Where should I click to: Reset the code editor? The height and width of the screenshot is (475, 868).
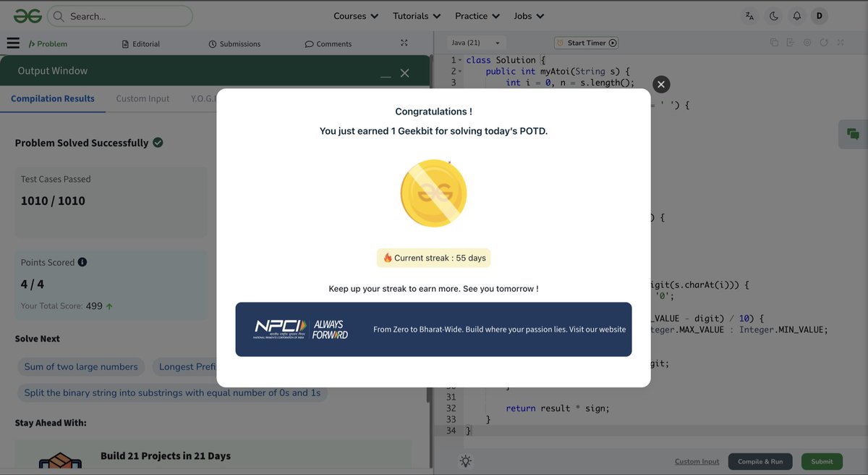[x=824, y=43]
